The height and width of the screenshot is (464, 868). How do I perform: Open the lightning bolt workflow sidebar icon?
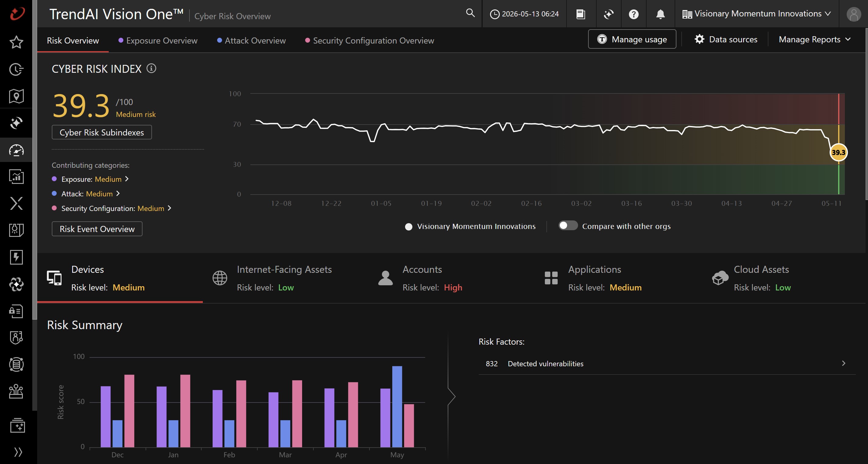point(16,257)
